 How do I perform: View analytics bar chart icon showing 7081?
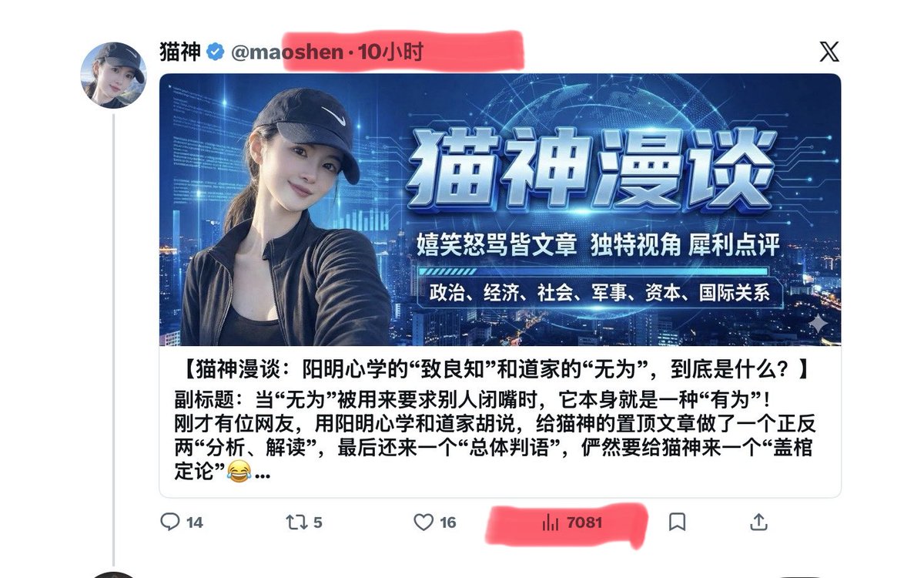pyautogui.click(x=551, y=523)
